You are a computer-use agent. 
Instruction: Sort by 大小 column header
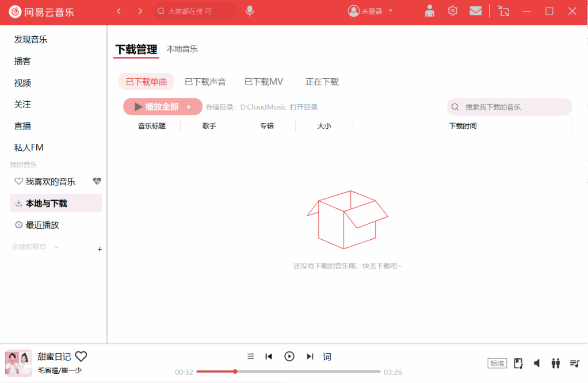click(324, 126)
